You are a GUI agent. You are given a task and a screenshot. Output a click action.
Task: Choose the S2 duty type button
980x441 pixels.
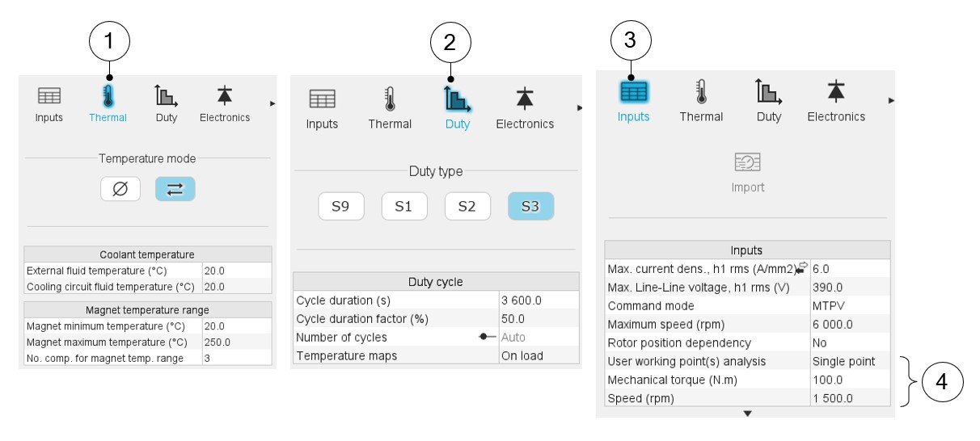(467, 206)
